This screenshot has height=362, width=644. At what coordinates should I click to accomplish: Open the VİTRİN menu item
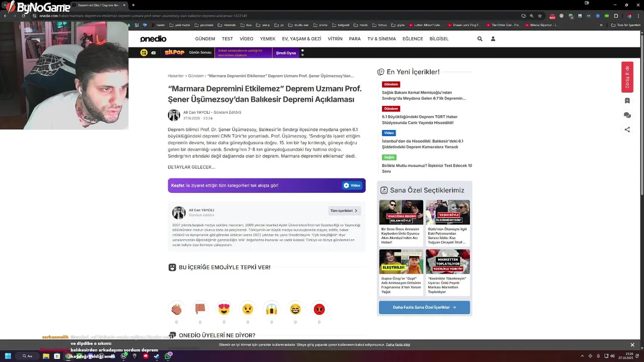tap(335, 39)
